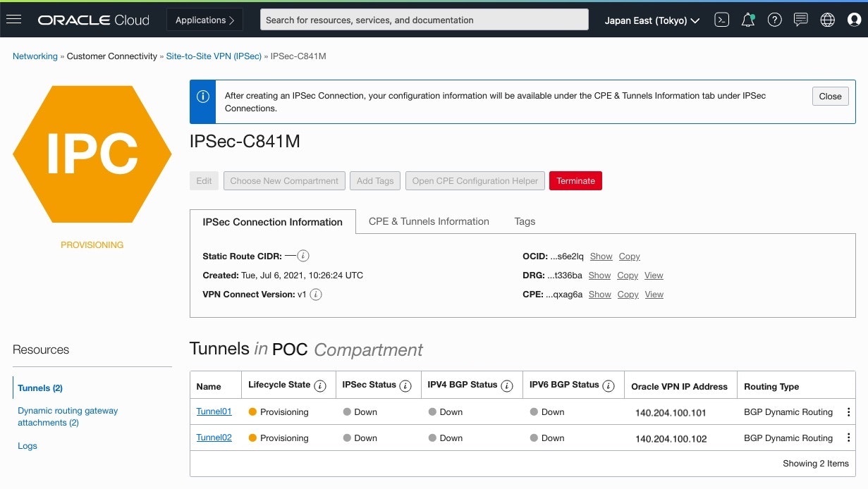
Task: Copy the OCID value
Action: tap(630, 256)
